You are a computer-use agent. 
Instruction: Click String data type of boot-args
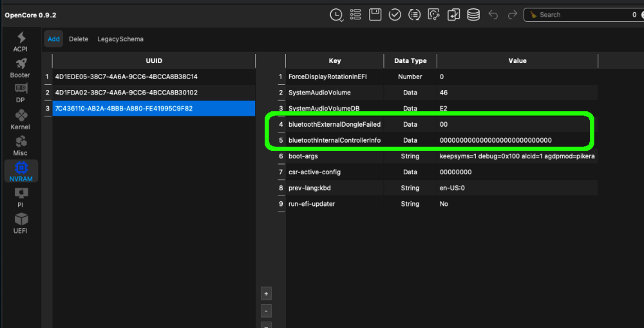[x=410, y=156]
